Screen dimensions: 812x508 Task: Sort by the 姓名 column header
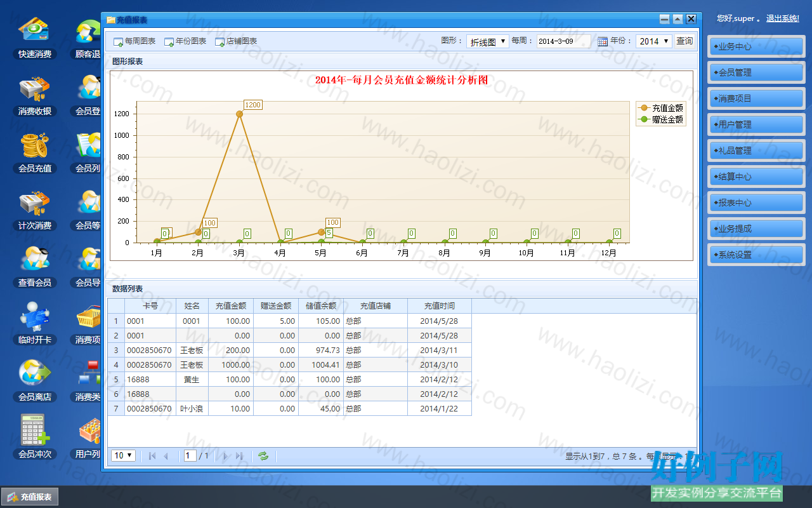coord(192,306)
